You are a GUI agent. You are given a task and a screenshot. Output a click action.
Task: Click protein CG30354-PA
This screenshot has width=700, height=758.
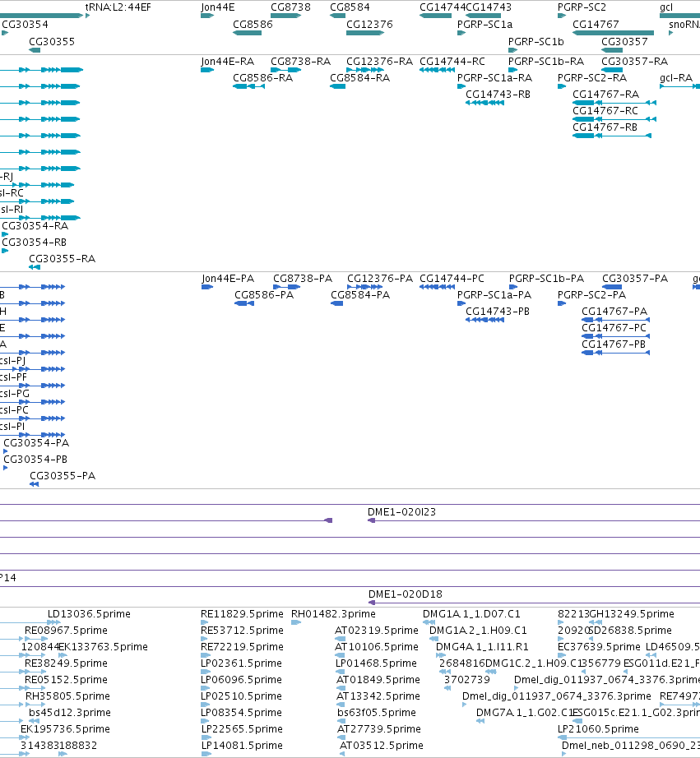tap(36, 443)
